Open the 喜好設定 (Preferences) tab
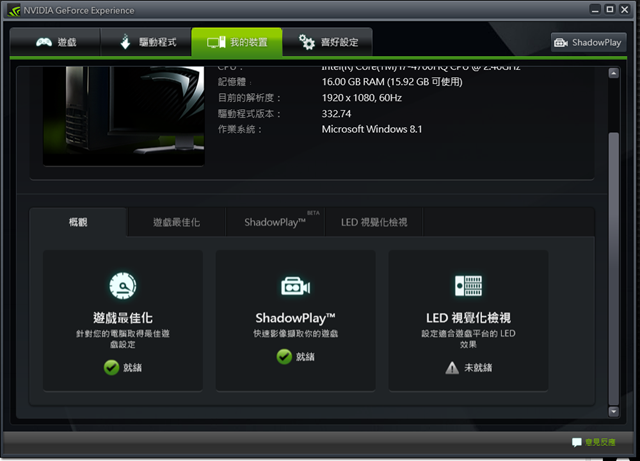This screenshot has width=640, height=461. (x=327, y=42)
